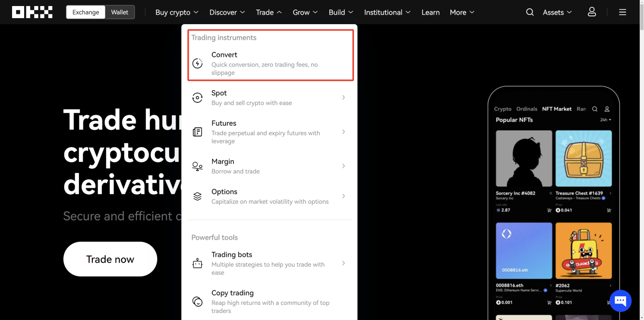644x320 pixels.
Task: Open the user profile icon
Action: [592, 12]
